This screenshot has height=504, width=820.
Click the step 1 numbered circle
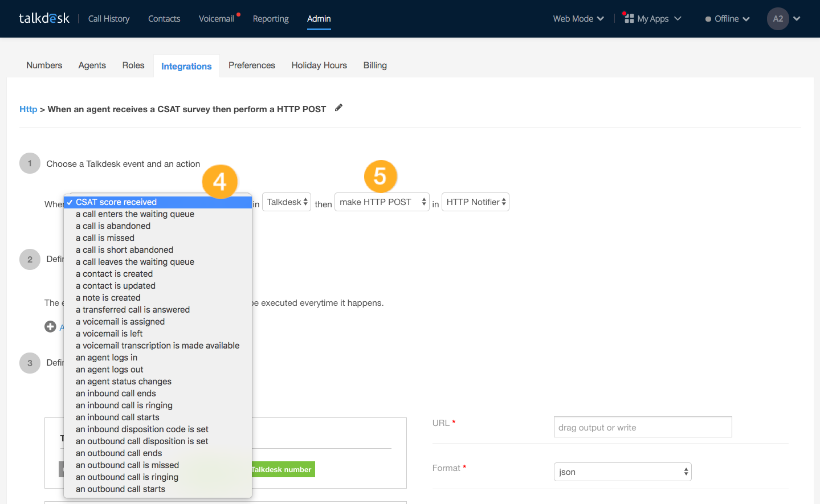tap(30, 163)
